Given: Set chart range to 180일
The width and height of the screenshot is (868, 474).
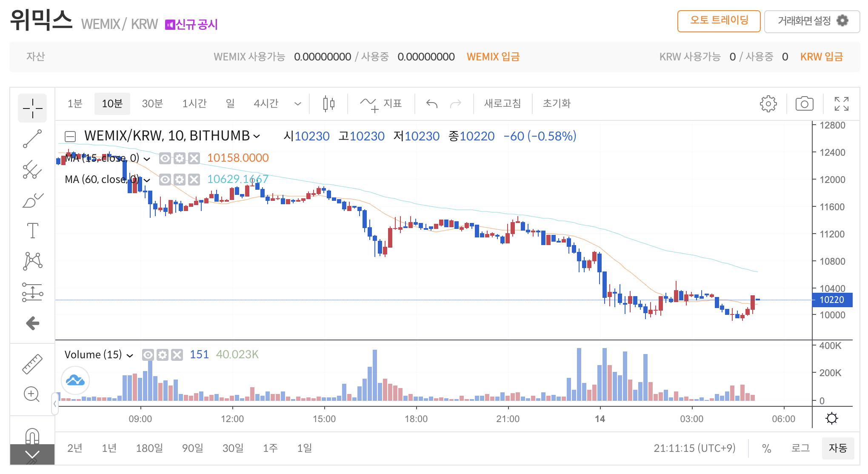Looking at the screenshot, I should tap(149, 448).
